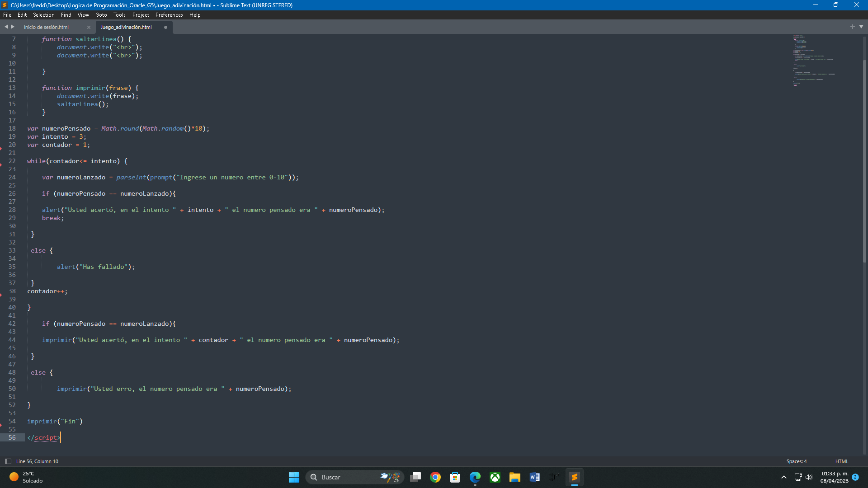
Task: Click the Spaces 4 indicator in status bar
Action: (797, 461)
